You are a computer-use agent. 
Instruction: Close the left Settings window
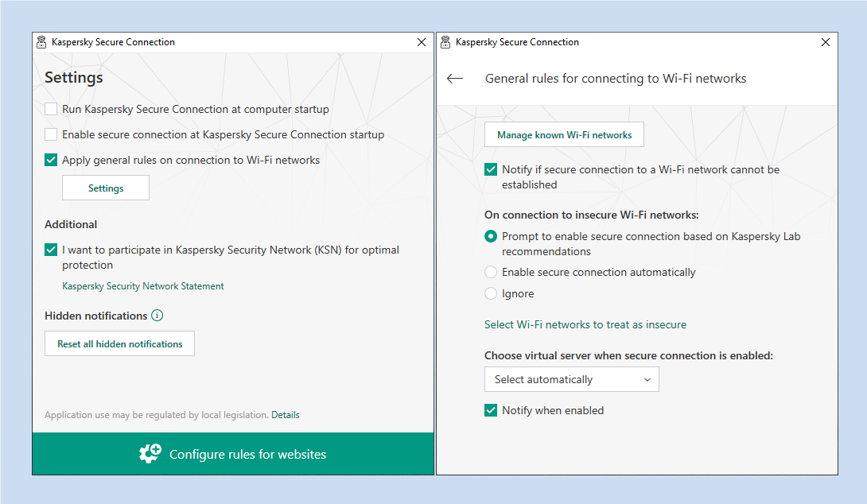tap(422, 42)
